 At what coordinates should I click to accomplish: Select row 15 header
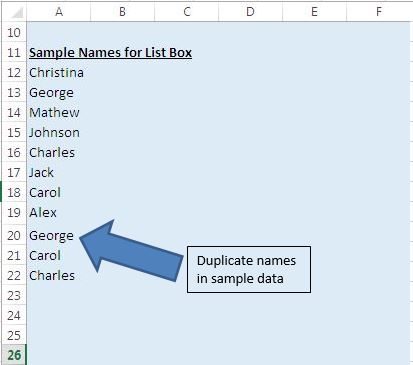[x=14, y=132]
